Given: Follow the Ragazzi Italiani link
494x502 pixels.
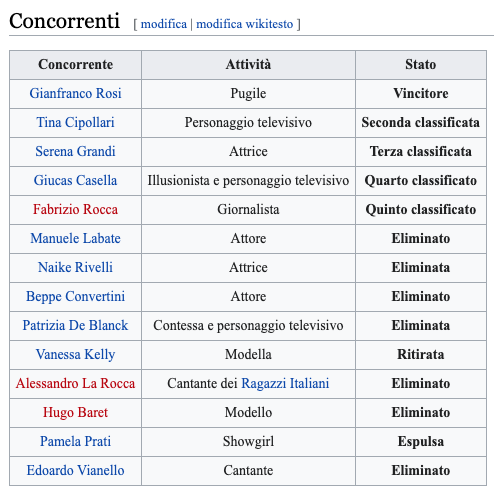Looking at the screenshot, I should pyautogui.click(x=285, y=383).
